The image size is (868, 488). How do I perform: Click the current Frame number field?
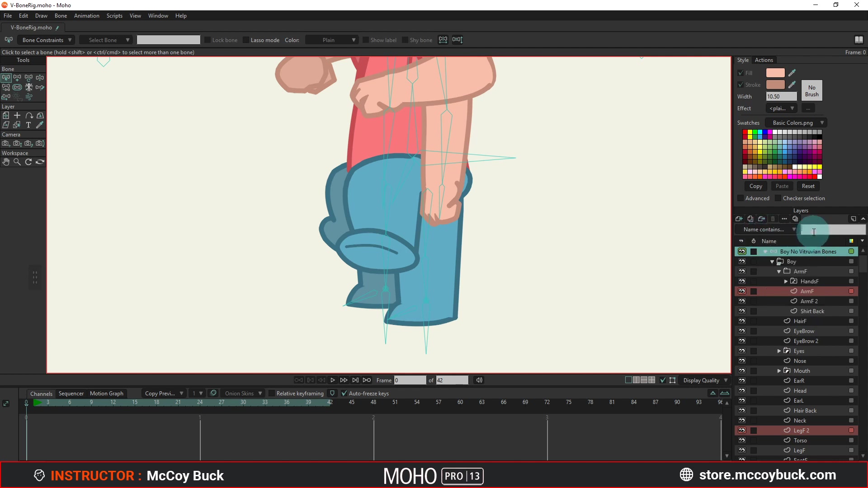pos(410,380)
